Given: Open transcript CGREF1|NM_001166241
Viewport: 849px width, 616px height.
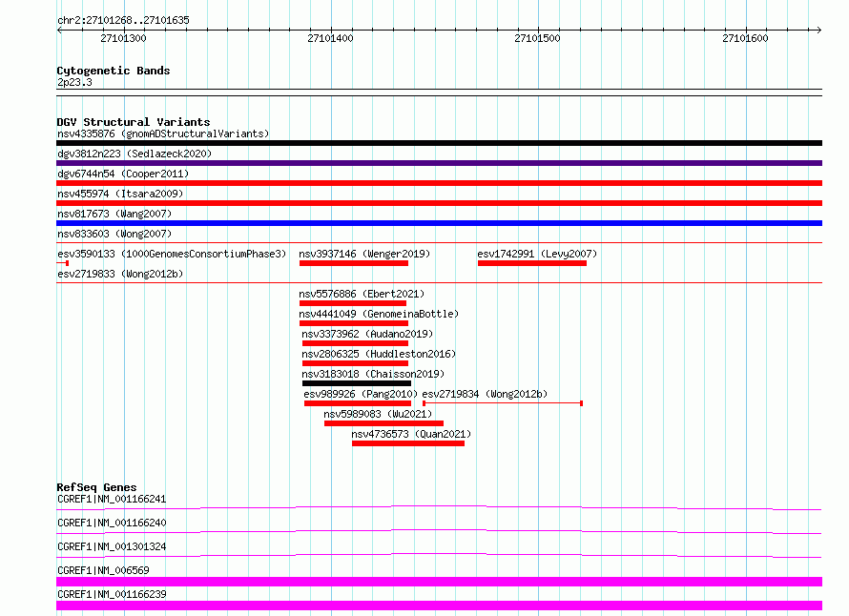Looking at the screenshot, I should coord(112,499).
